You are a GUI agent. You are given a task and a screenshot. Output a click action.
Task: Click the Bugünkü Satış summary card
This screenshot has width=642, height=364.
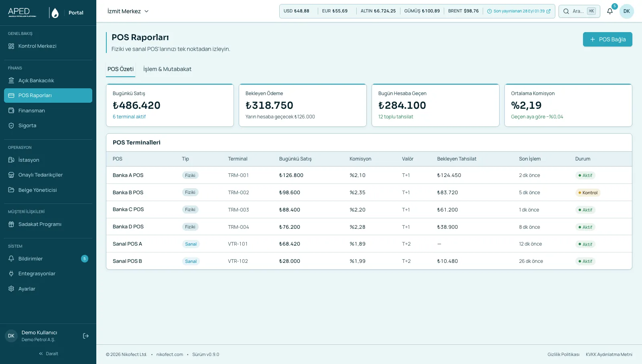170,105
